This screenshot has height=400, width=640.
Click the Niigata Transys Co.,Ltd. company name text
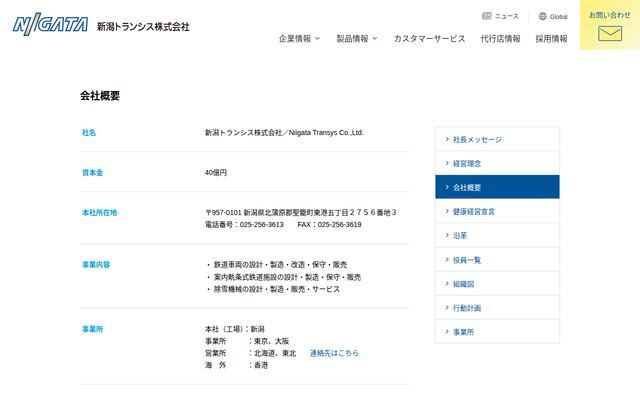click(x=326, y=132)
